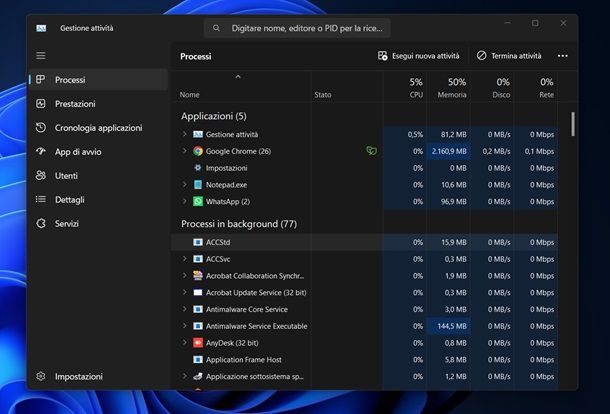Viewport: 610px width, 414px height.
Task: Click the WhatsApp app icon
Action: pos(198,201)
